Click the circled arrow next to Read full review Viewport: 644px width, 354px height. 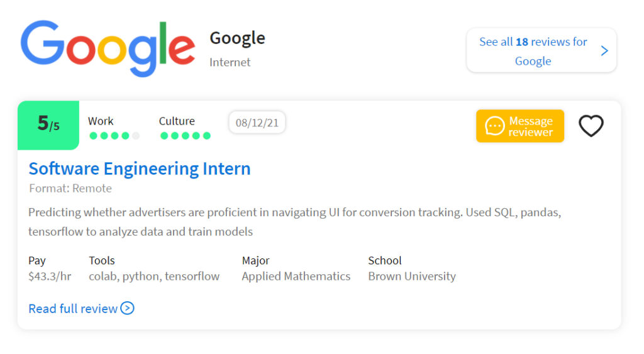tap(127, 308)
